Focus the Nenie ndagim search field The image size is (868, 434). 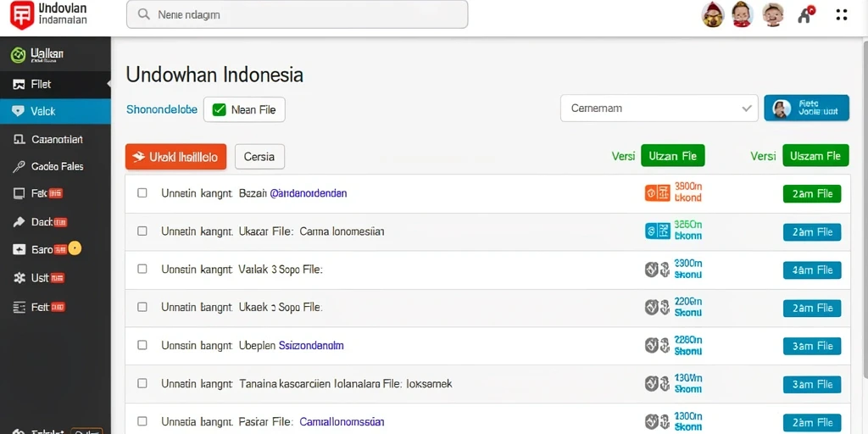(297, 14)
